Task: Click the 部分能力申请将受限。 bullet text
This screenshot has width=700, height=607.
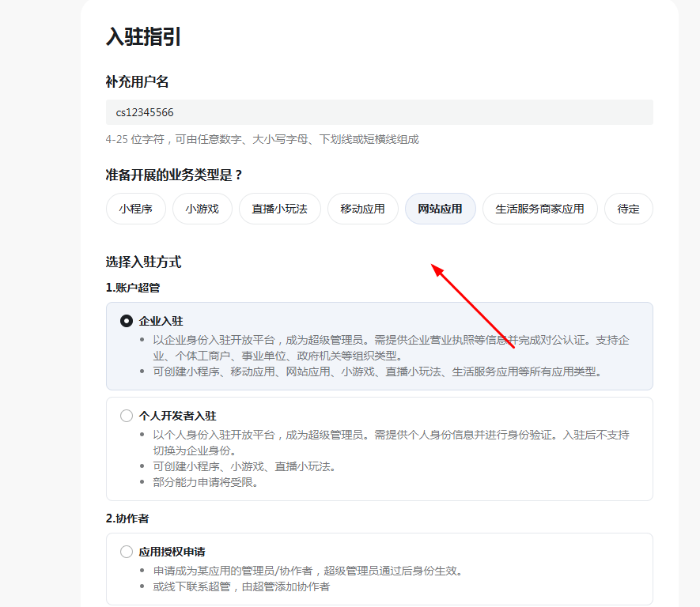Action: point(206,483)
